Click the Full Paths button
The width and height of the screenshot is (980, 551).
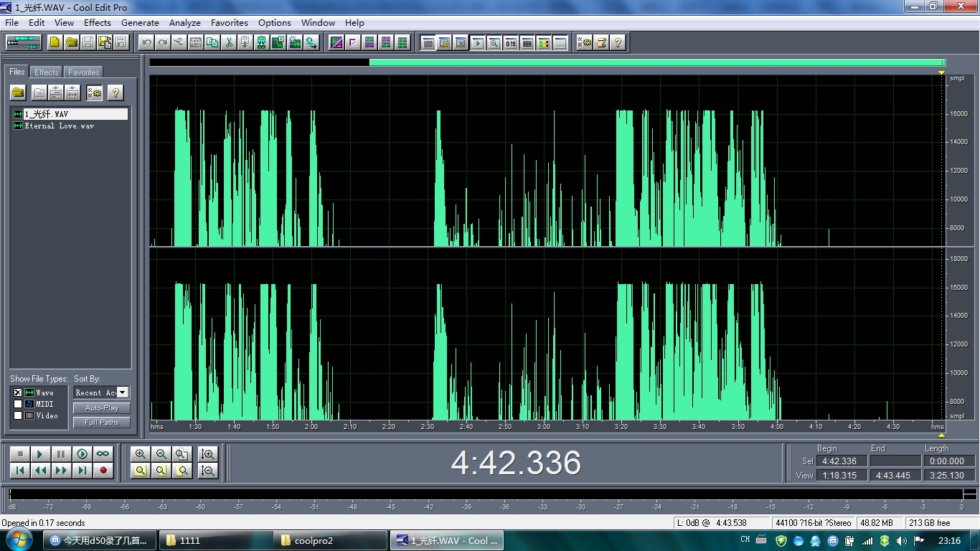tap(102, 423)
